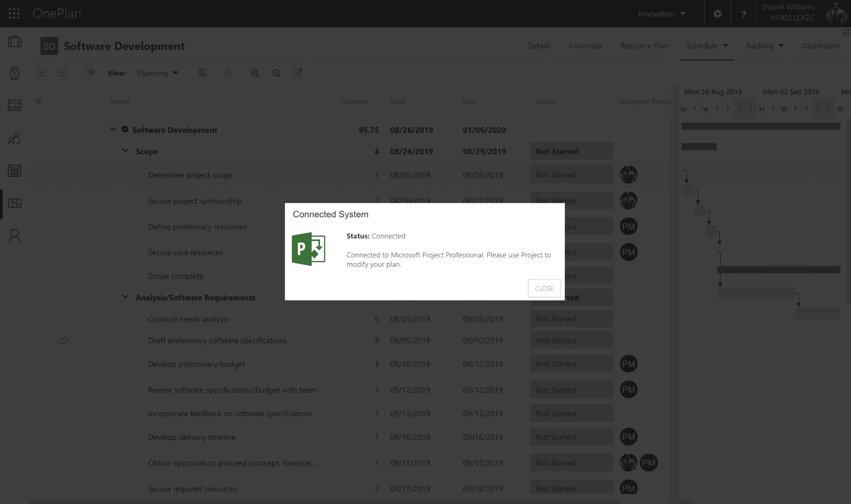Screen dimensions: 851x504
Task: Click the Gantt bars toolbar icon
Action: coord(202,72)
